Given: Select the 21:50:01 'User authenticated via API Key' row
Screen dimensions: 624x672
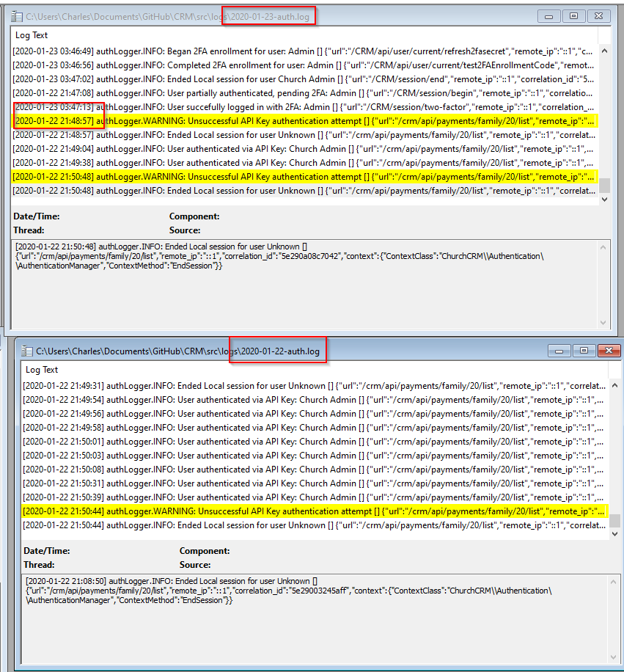Looking at the screenshot, I should click(315, 442).
